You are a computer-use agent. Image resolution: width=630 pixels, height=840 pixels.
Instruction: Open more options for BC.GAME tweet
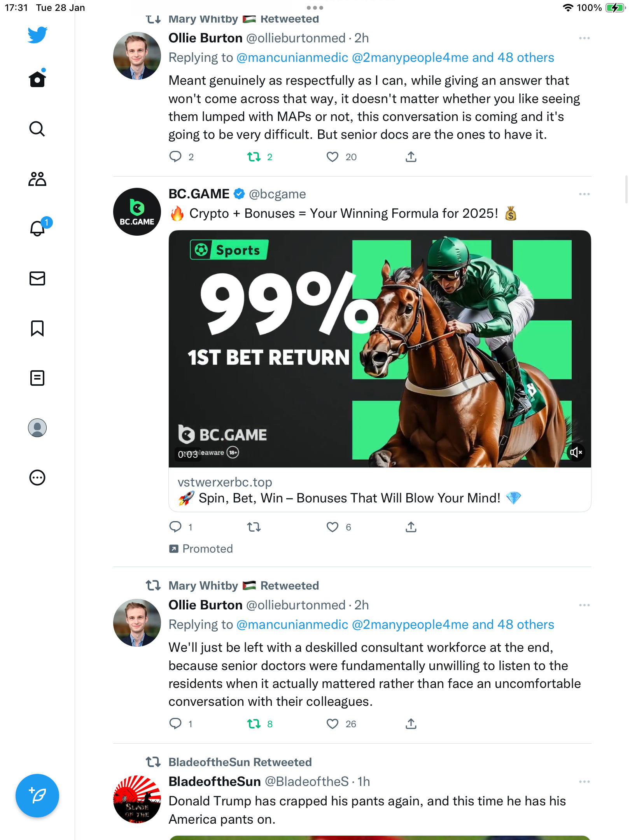point(584,194)
